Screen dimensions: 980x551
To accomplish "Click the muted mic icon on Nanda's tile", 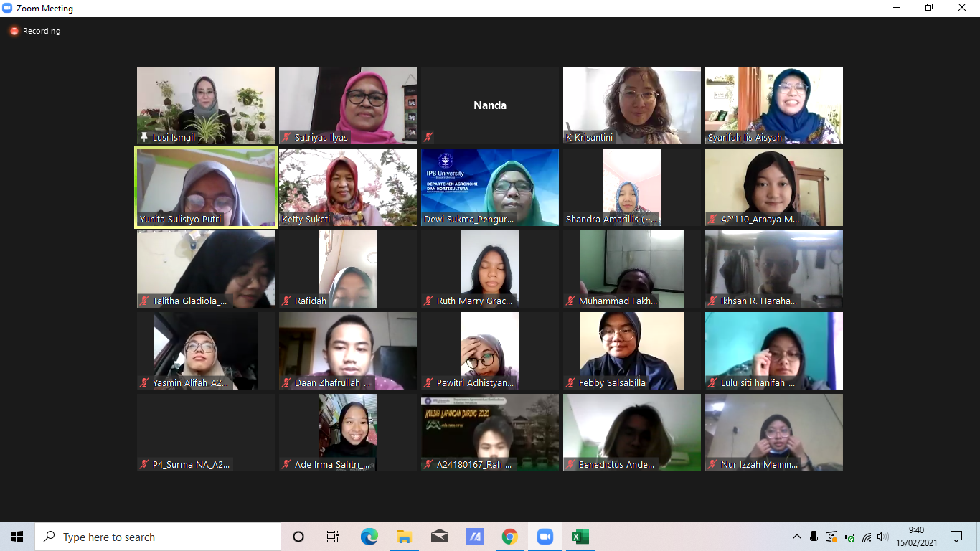I will [x=428, y=137].
